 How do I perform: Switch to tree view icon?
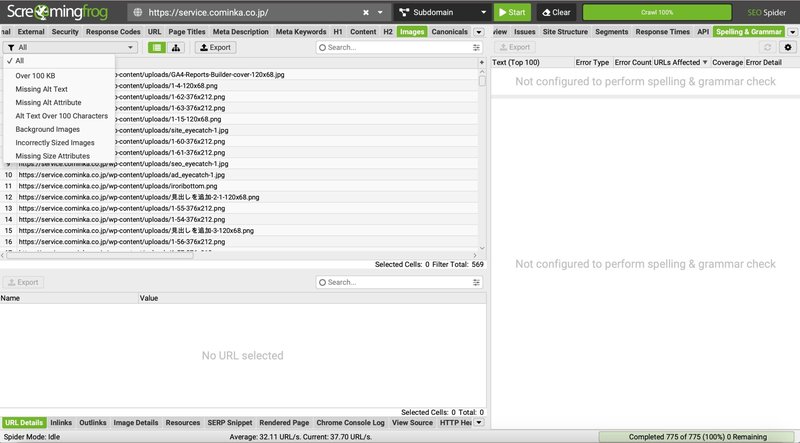[176, 47]
